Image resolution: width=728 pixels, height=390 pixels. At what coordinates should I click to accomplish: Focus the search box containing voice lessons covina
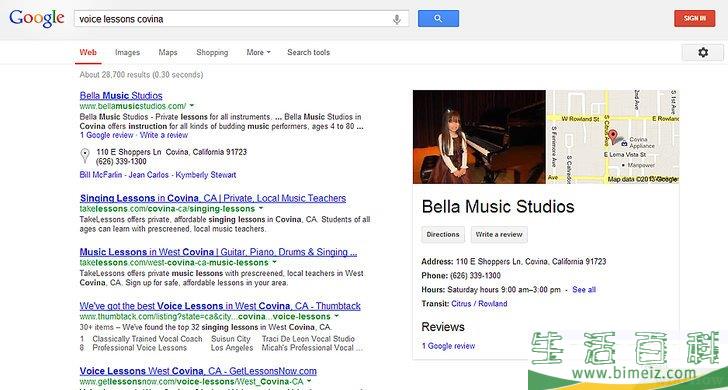pyautogui.click(x=232, y=19)
